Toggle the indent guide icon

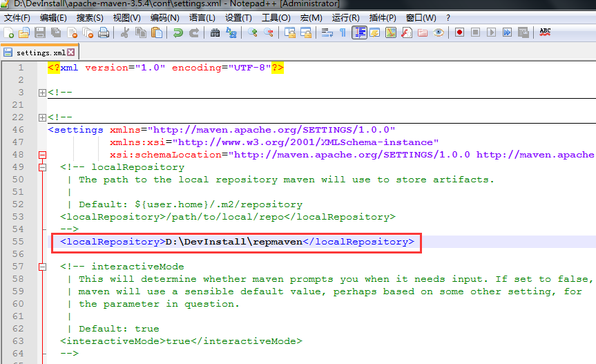(359, 32)
